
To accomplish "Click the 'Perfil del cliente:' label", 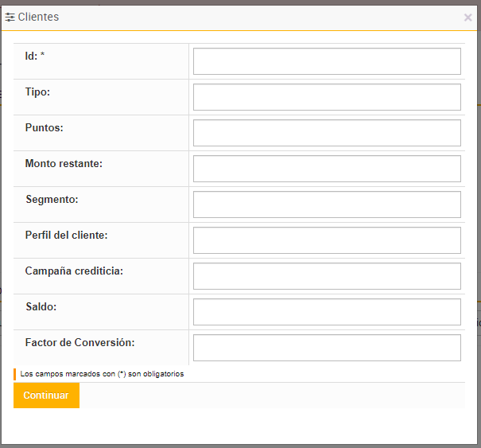I will (66, 236).
